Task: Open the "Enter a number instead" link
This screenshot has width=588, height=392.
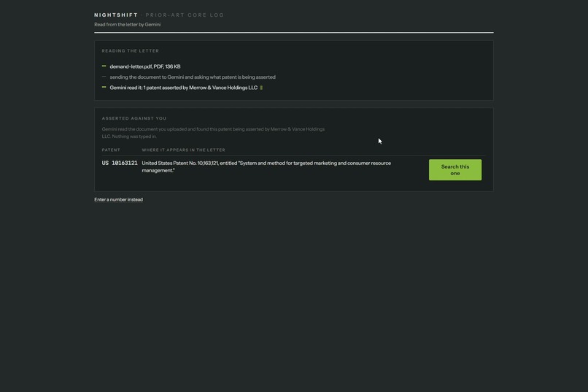Action: point(118,199)
